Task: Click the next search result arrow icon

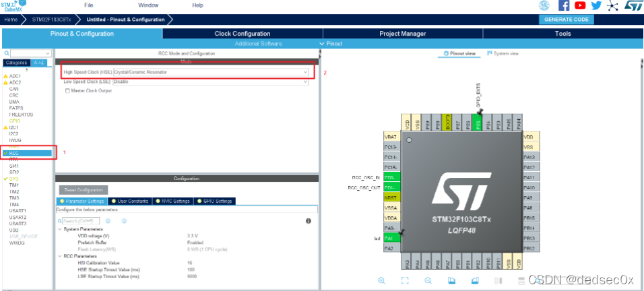Action: [x=124, y=221]
